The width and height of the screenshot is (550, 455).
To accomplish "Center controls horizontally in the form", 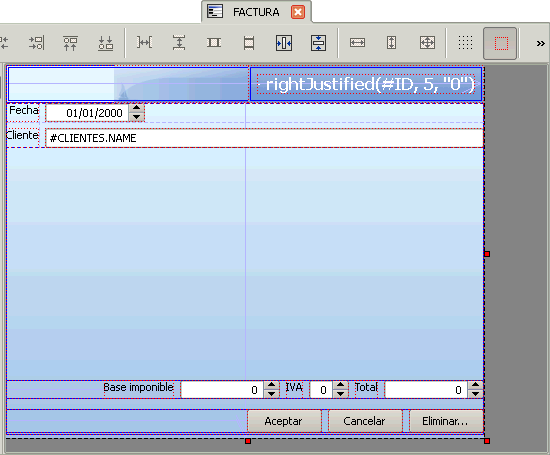I will (x=284, y=43).
